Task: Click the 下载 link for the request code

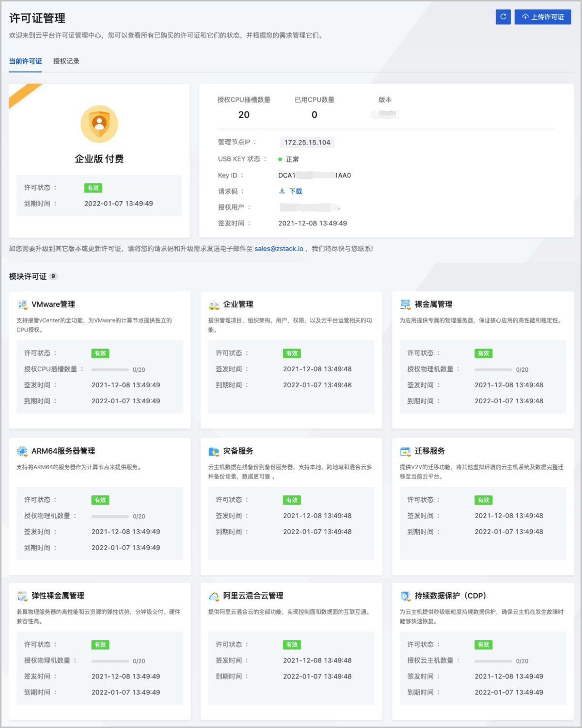Action: tap(295, 191)
